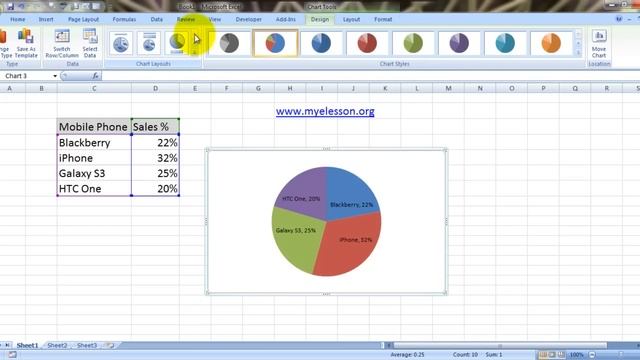The width and height of the screenshot is (640, 360).
Task: Switch to Page Break Preview in status bar
Action: click(562, 355)
